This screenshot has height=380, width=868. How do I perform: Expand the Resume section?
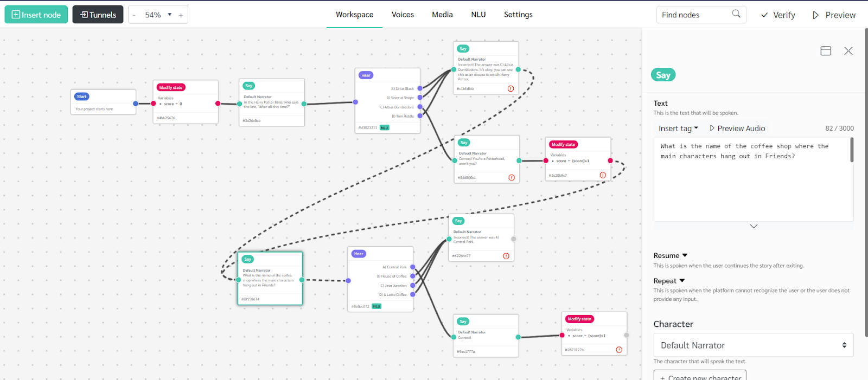[671, 255]
